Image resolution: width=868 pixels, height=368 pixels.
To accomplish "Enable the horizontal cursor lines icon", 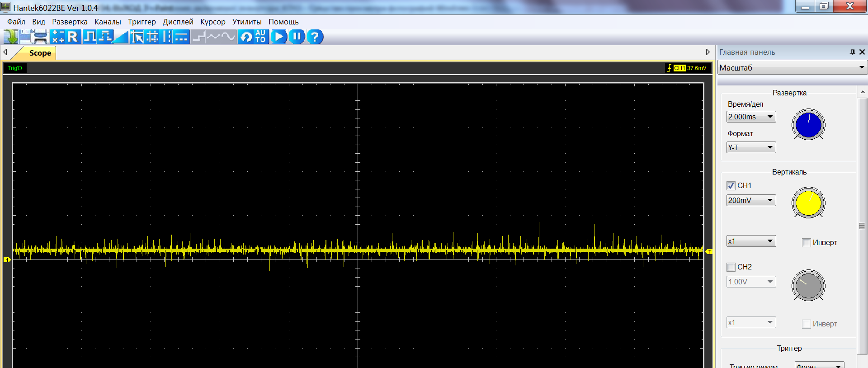I will coord(182,37).
